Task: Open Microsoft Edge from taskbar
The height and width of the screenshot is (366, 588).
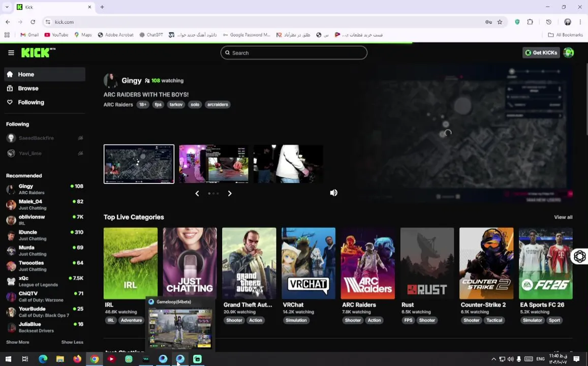Action: (43, 359)
